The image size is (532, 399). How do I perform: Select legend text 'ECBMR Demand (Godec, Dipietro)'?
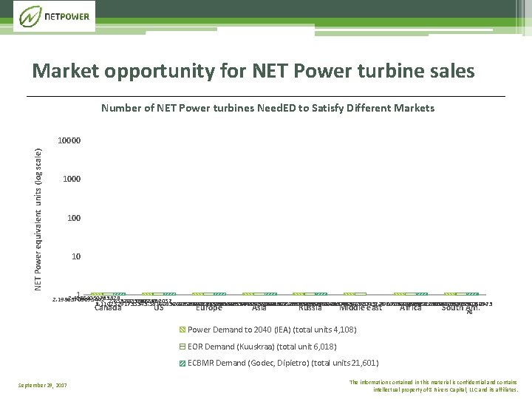click(x=248, y=363)
